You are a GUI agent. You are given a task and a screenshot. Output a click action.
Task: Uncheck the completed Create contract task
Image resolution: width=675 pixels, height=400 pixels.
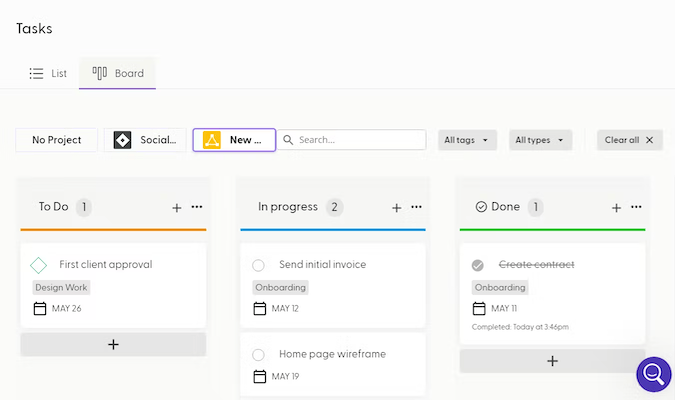(478, 265)
